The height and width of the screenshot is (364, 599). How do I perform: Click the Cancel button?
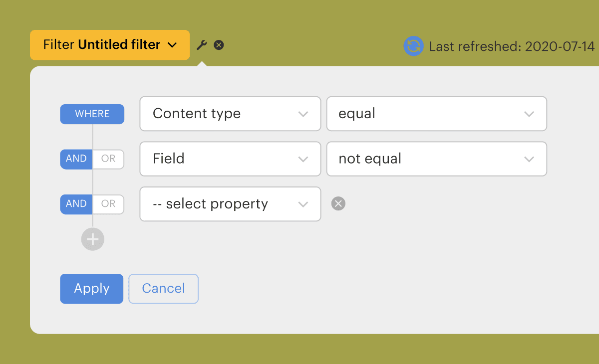click(163, 289)
